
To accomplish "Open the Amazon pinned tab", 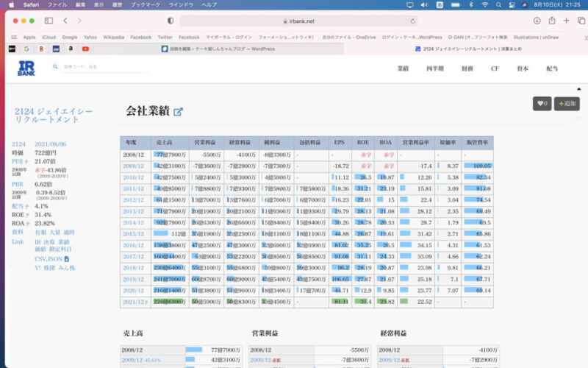I will [x=71, y=49].
